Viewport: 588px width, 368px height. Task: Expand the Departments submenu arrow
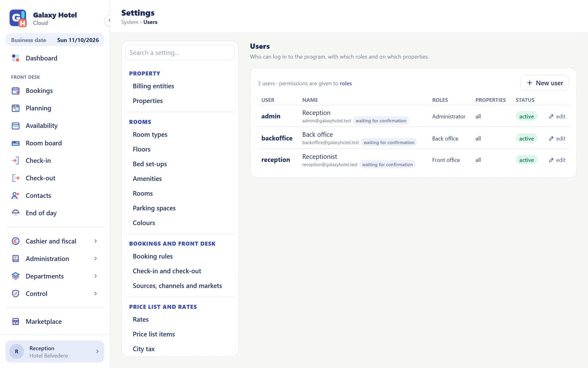pos(96,276)
